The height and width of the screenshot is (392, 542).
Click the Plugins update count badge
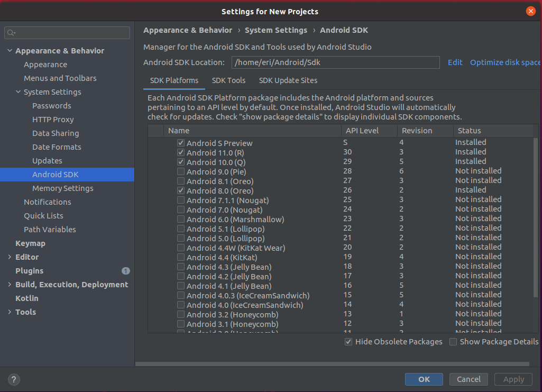click(126, 271)
